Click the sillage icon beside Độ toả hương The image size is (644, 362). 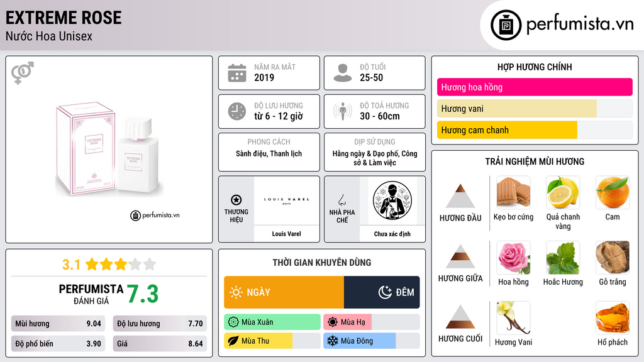click(343, 111)
